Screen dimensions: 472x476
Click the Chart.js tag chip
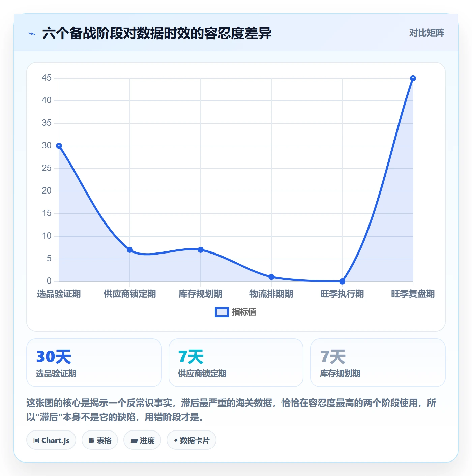[51, 440]
